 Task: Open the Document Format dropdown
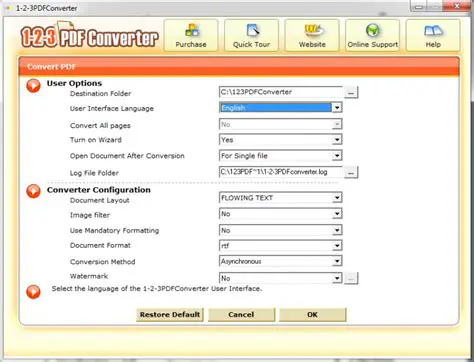point(337,246)
